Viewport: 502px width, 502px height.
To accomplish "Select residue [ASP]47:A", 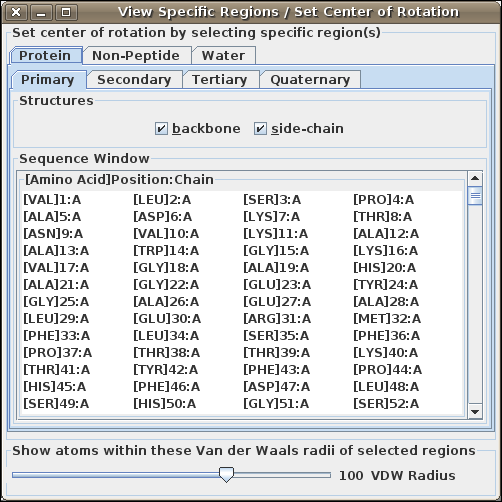I will pos(277,387).
